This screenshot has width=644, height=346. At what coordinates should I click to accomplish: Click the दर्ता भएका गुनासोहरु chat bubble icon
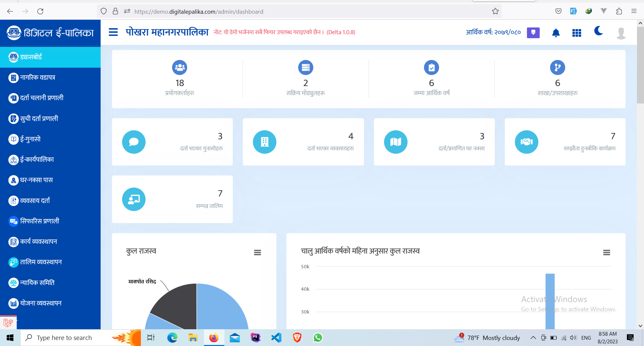(x=134, y=142)
